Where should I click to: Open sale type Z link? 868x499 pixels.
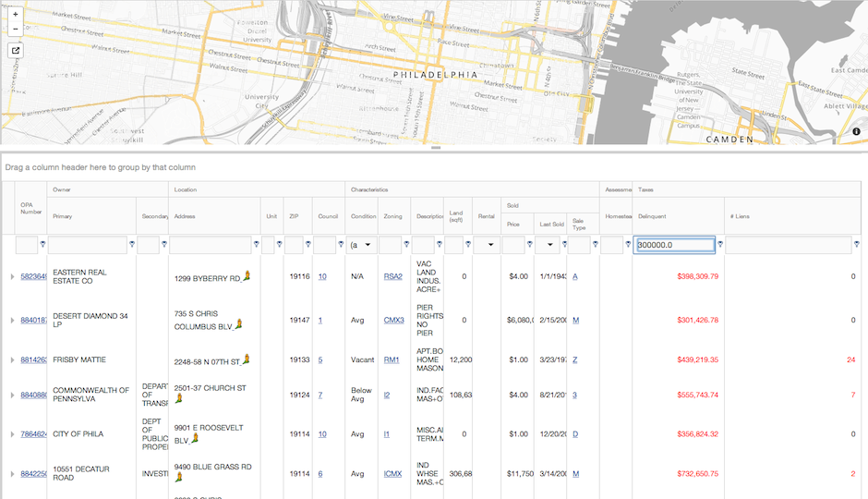click(x=574, y=360)
